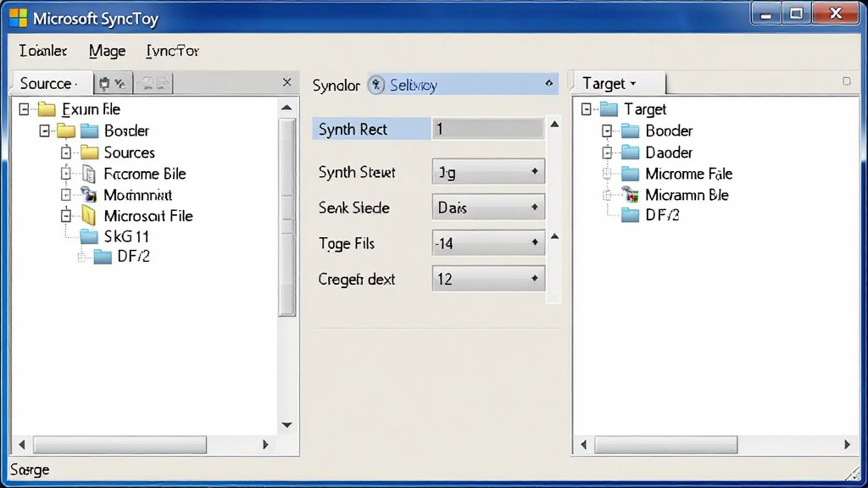
Task: Click the up arrow above the settings list
Action: point(554,124)
